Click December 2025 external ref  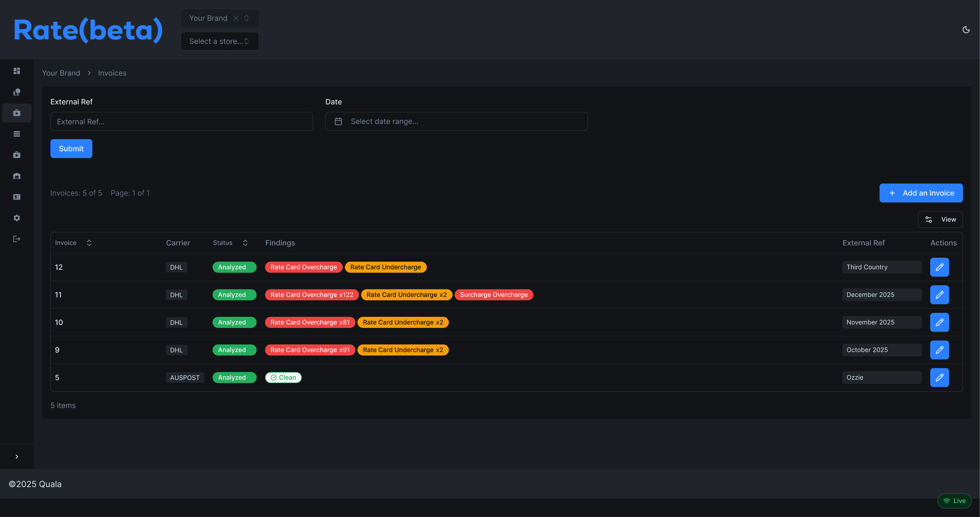(882, 295)
